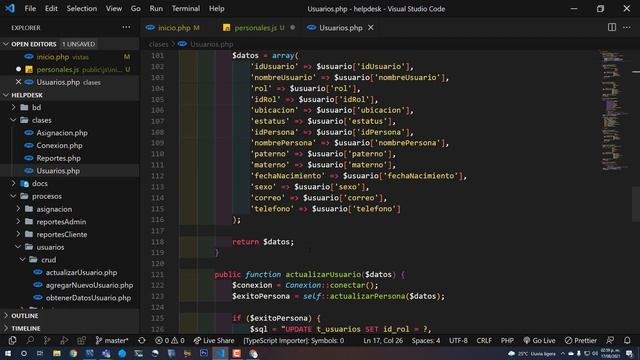Viewport: 640px width, 360px height.
Task: Open the Help menu
Action: coord(216,8)
